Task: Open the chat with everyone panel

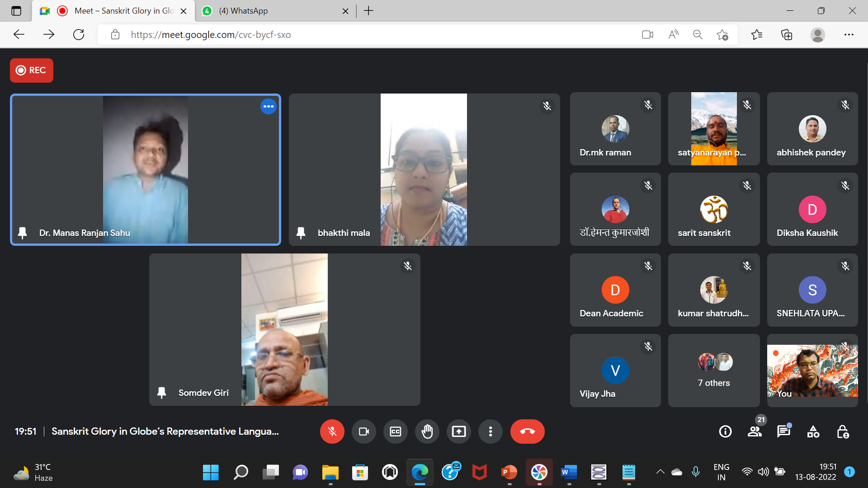Action: point(783,432)
